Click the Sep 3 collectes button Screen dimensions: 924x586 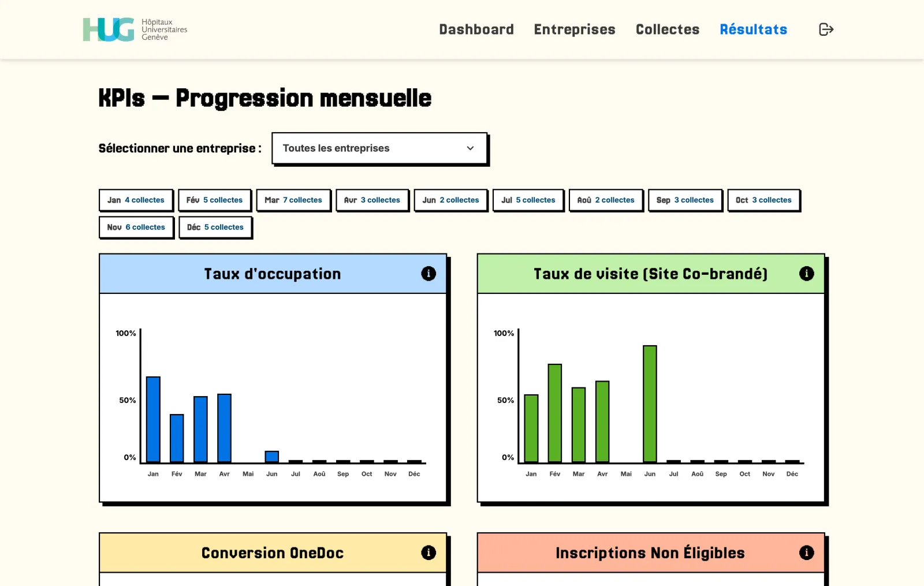point(685,200)
